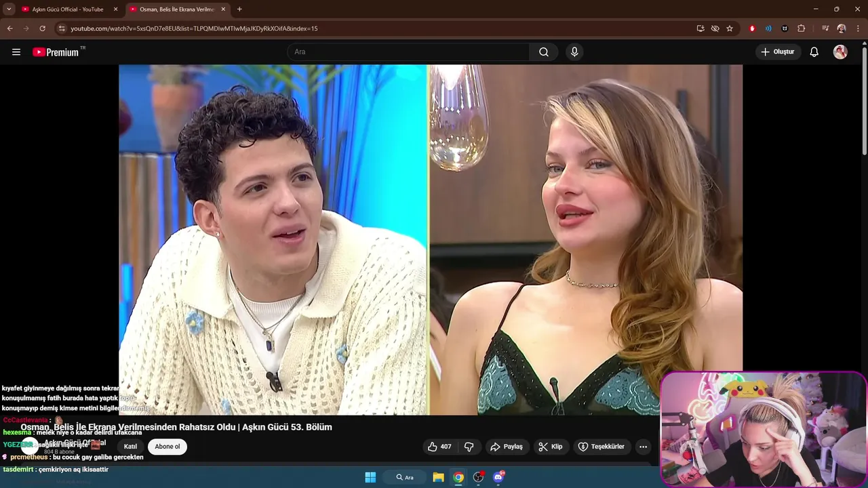This screenshot has height=488, width=868.
Task: Like the video with 407 likes
Action: pos(439,447)
